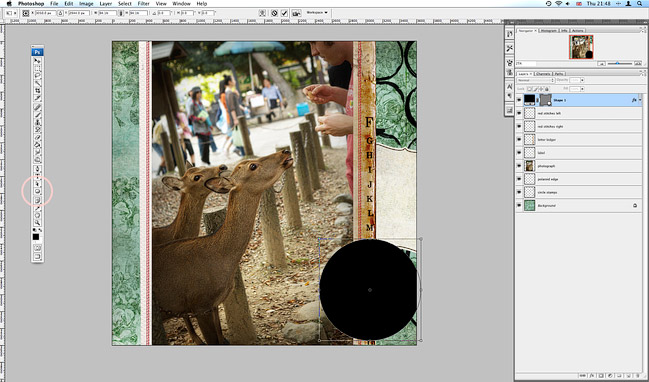Select the Blur tool
Image resolution: width=649 pixels, height=382 pixels.
click(37, 152)
